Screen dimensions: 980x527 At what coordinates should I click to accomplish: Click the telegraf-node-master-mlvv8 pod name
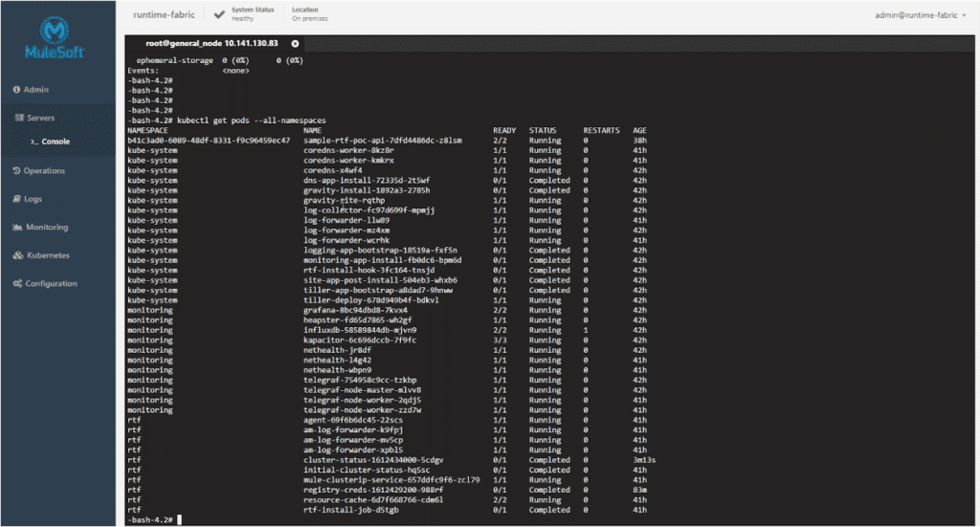point(362,390)
